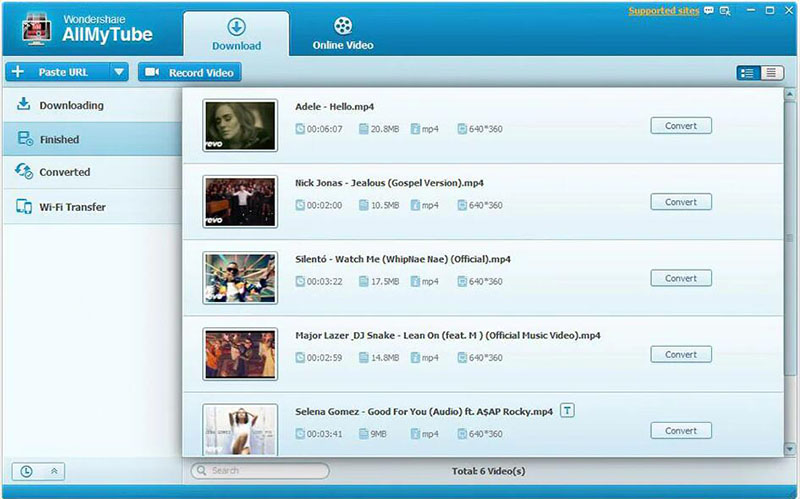800x499 pixels.
Task: Click the 'Total: 6 Video(s)' status text
Action: [x=488, y=471]
